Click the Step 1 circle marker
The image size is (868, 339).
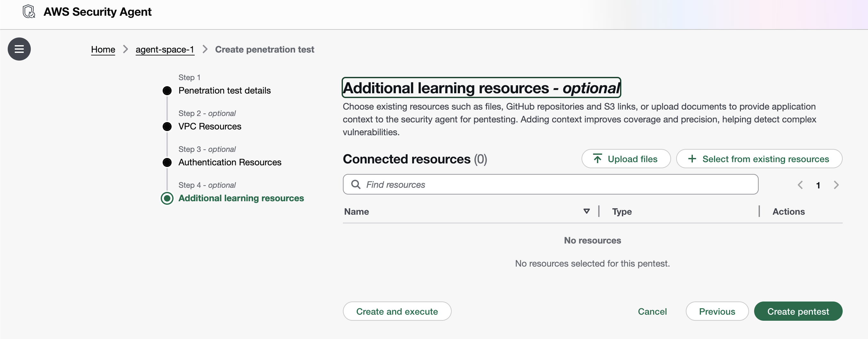click(167, 91)
